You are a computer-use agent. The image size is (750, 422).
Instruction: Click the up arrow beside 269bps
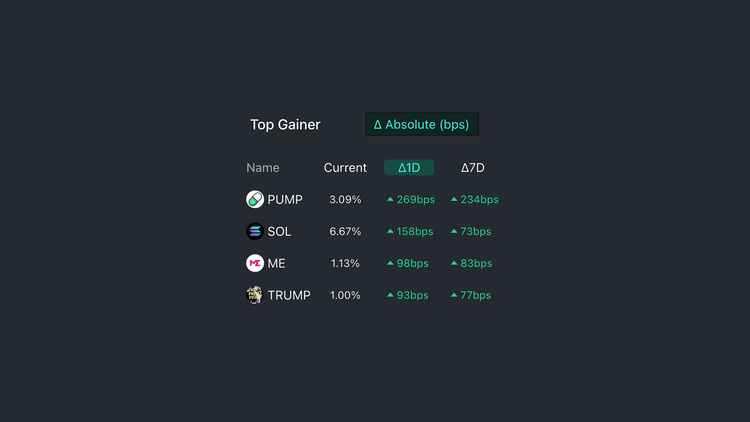(391, 200)
